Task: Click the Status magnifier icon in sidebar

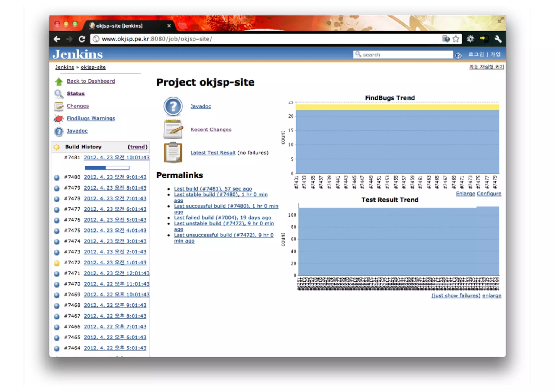Action: pyautogui.click(x=59, y=94)
